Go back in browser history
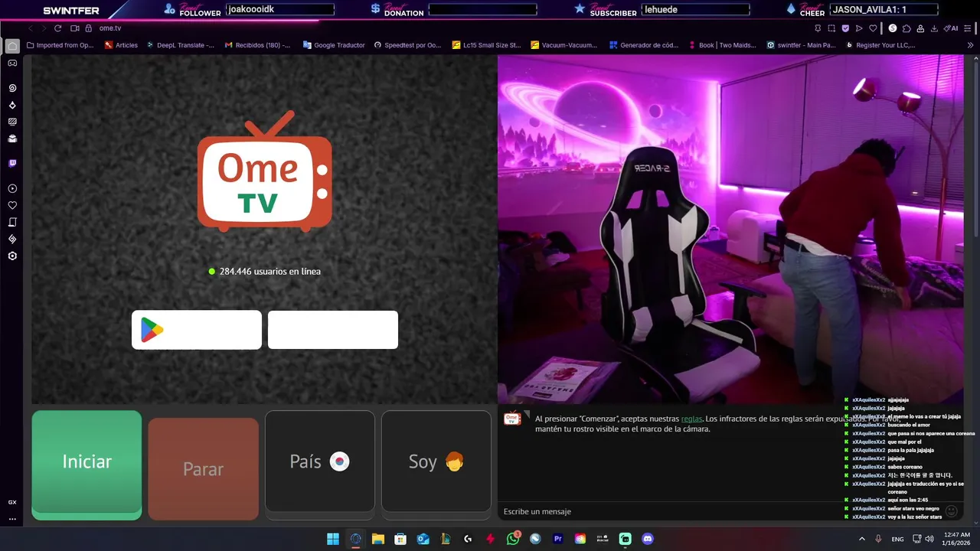Image resolution: width=980 pixels, height=551 pixels. pos(31,28)
